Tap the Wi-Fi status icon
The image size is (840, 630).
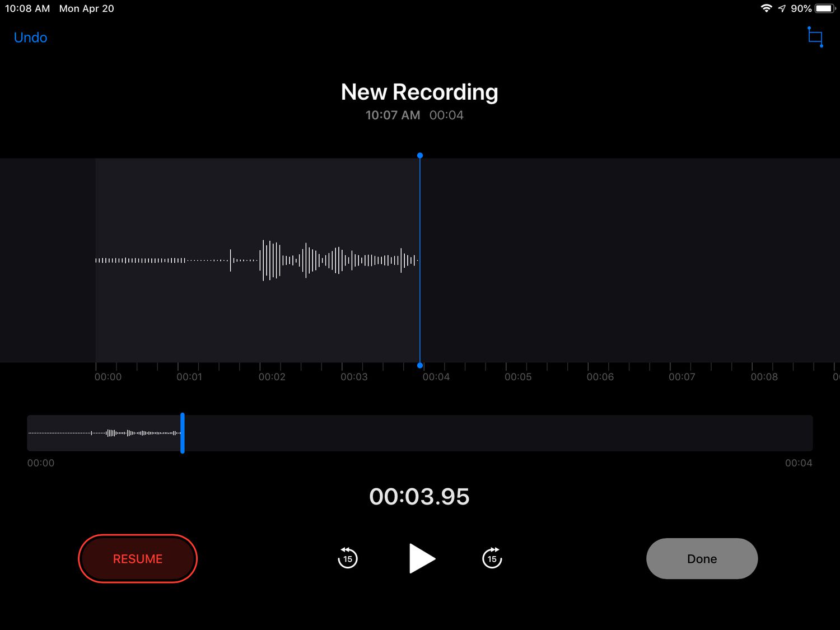pos(766,8)
